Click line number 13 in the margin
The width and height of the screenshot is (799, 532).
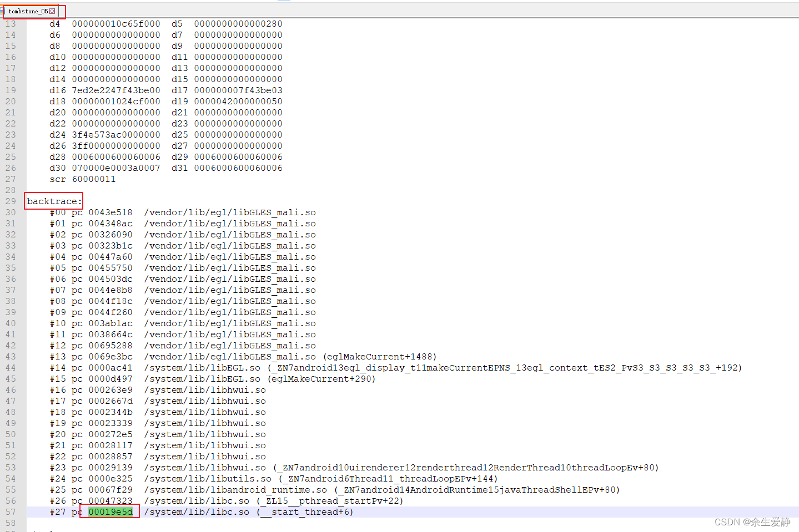10,23
